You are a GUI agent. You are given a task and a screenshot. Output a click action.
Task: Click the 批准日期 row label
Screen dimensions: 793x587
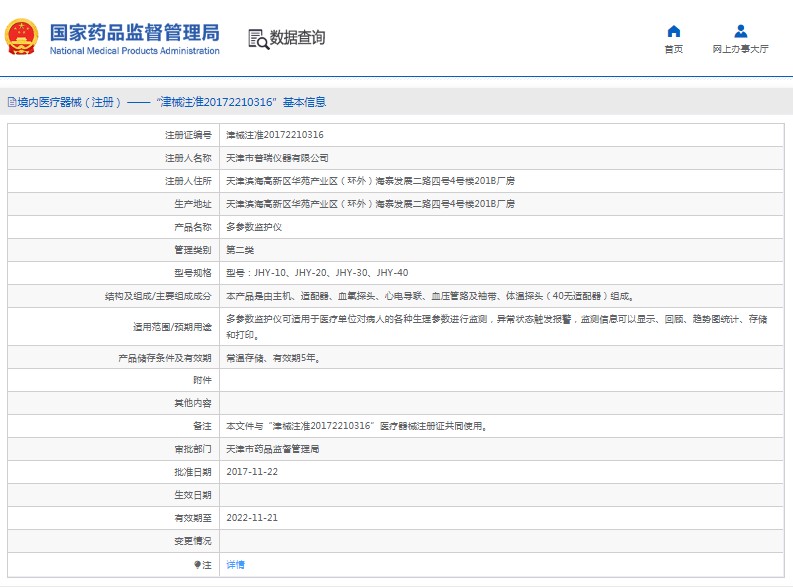coord(193,472)
